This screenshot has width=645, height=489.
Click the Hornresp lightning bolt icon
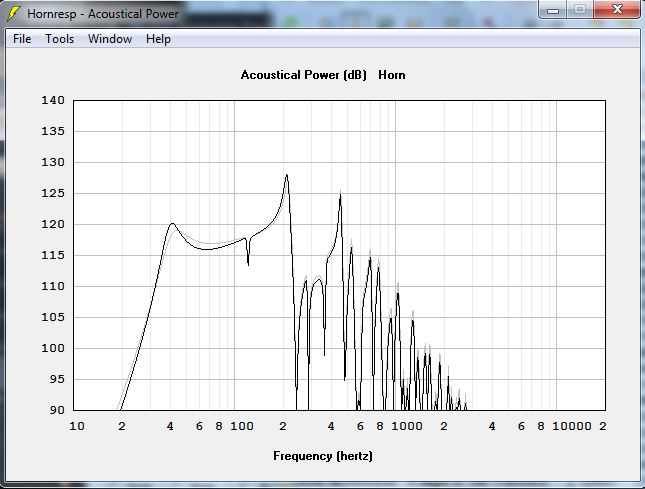coord(14,14)
